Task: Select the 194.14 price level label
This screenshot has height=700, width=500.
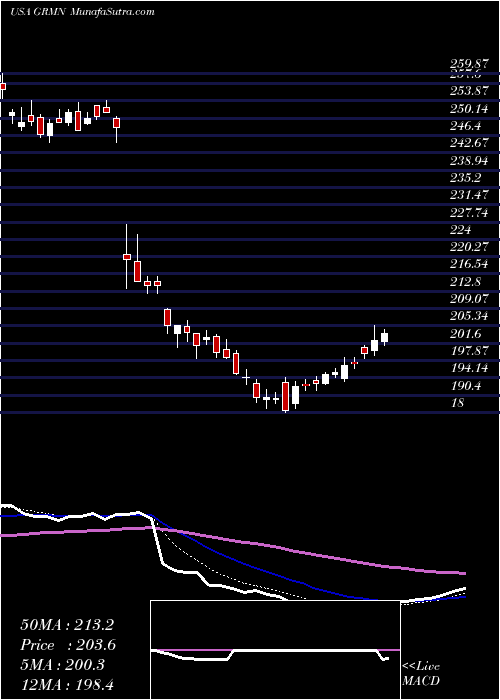Action: click(469, 368)
